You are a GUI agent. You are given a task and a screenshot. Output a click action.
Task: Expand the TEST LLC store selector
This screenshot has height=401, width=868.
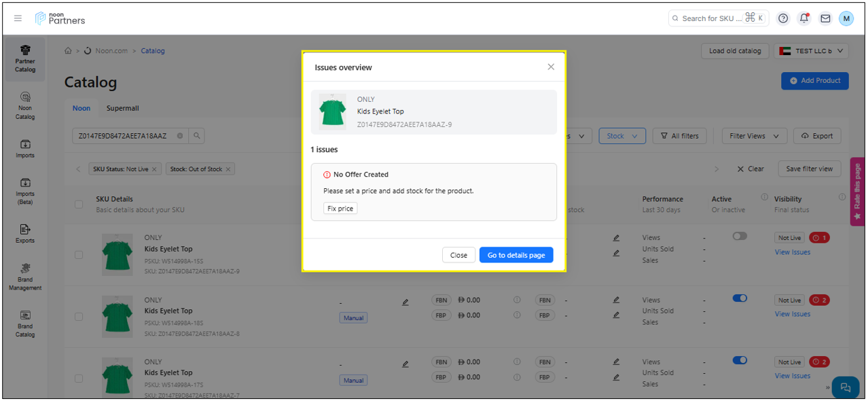(x=811, y=51)
